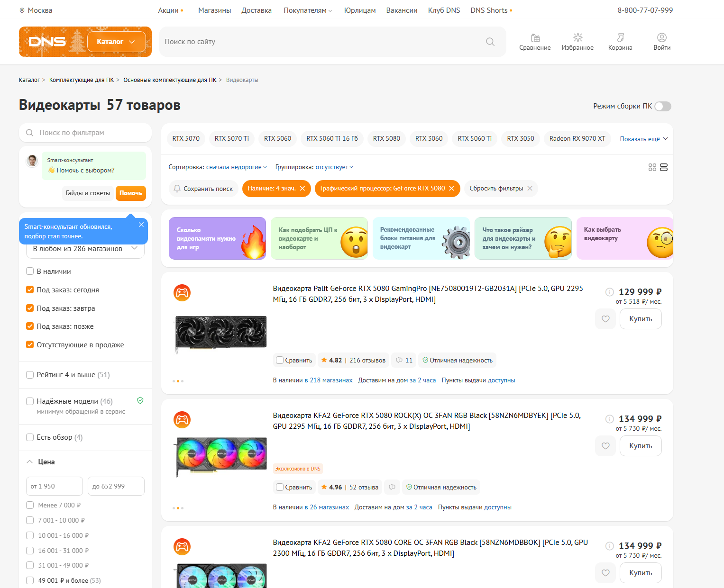Click Купить for Palit RTX 5080 GamingPro

641,319
